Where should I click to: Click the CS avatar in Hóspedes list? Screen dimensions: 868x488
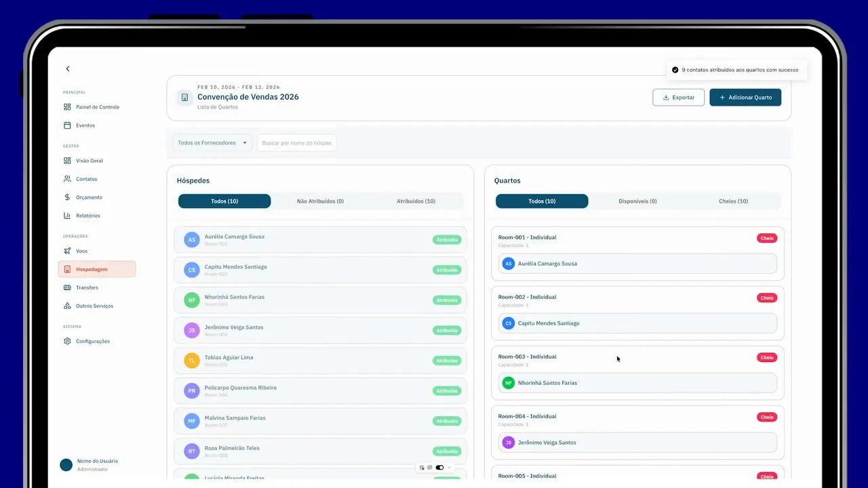(192, 270)
